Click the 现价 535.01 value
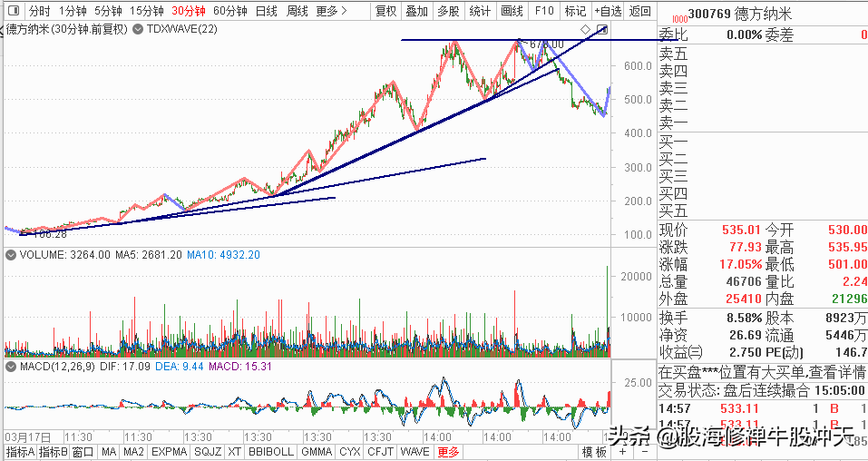Viewport: 868px width, 461px height. (740, 230)
